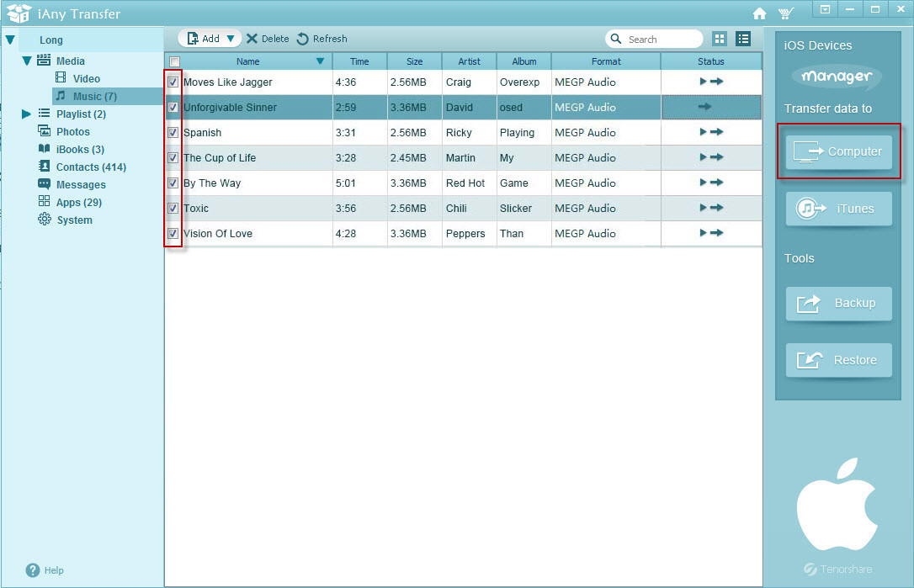Click the Media film icon
Image resolution: width=914 pixels, height=588 pixels.
coord(44,60)
